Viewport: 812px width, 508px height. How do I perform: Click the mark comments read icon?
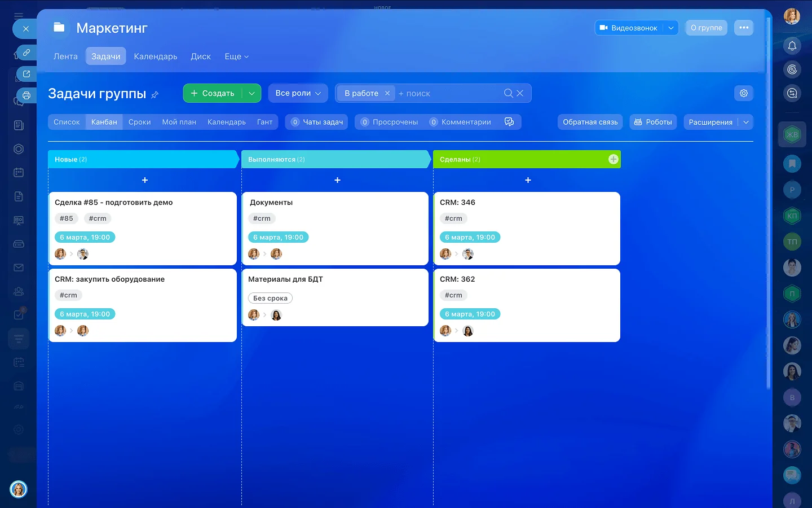pos(509,122)
